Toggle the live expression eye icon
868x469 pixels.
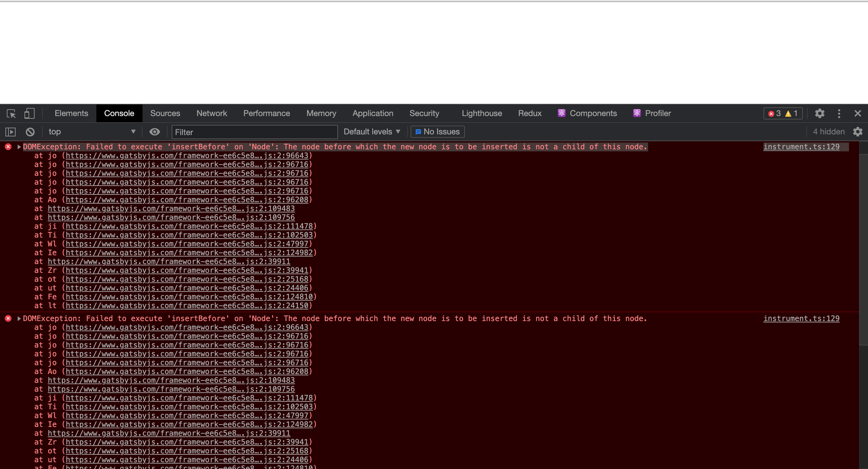tap(155, 132)
